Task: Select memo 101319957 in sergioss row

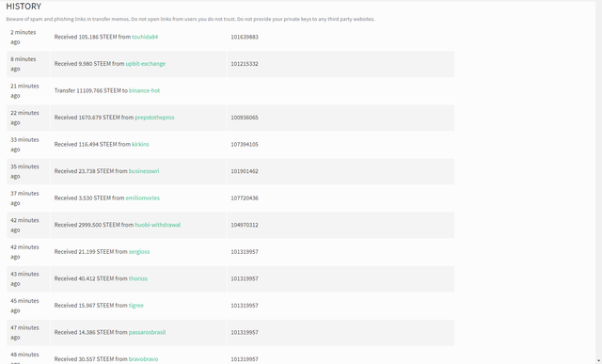Action: point(245,252)
